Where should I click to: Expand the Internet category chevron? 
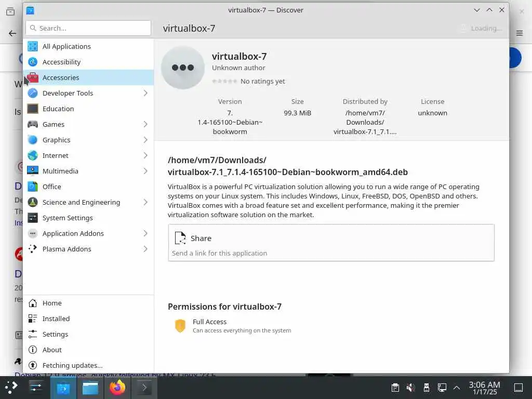(x=145, y=155)
